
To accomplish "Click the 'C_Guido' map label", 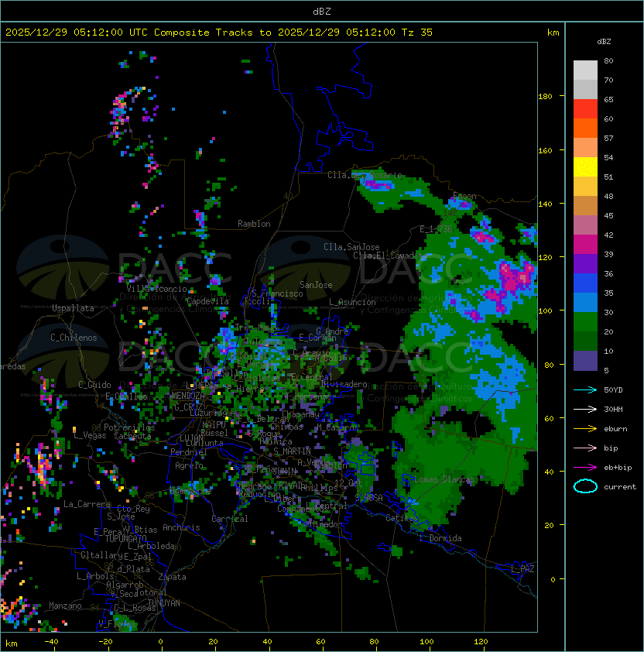I will coord(94,384).
